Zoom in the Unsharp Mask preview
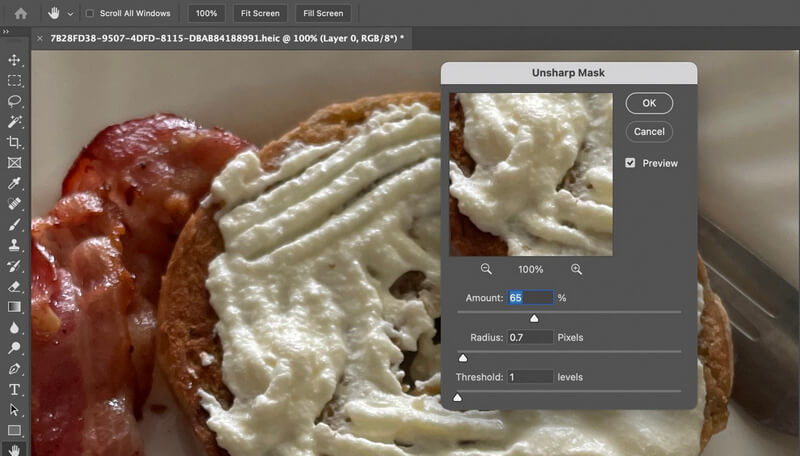This screenshot has width=800, height=456. [577, 269]
